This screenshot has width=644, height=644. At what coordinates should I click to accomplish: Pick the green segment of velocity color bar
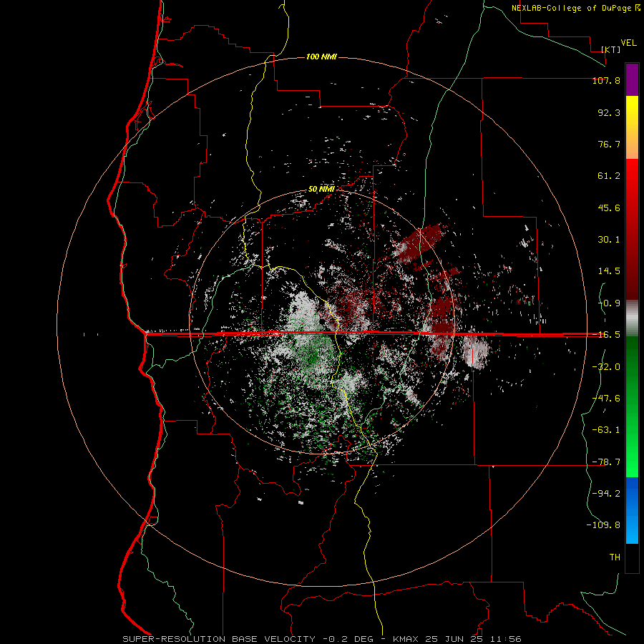[632, 406]
